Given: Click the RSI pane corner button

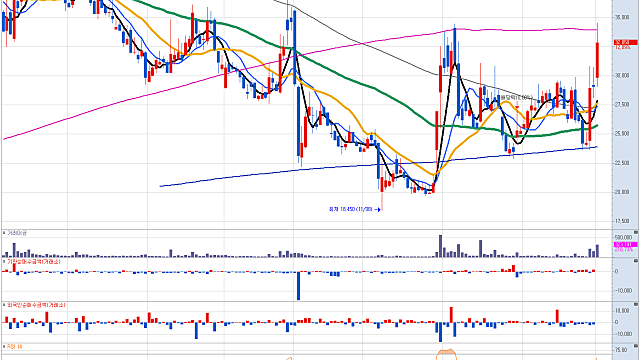Looking at the screenshot, I should [x=636, y=346].
